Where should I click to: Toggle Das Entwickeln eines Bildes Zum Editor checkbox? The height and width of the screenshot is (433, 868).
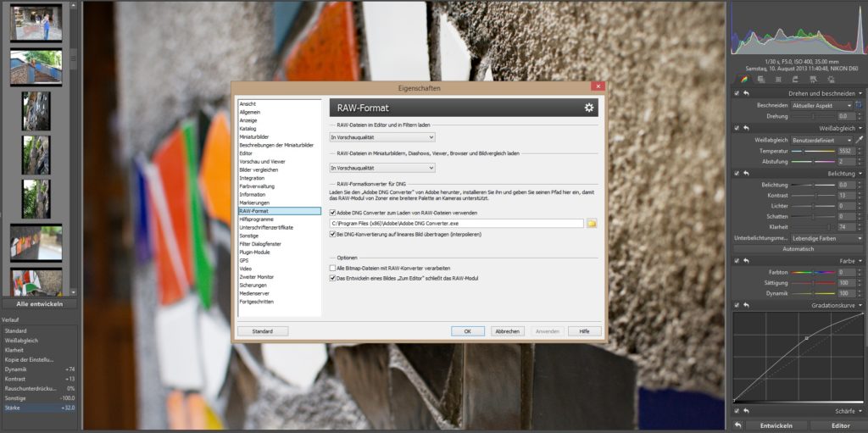332,279
